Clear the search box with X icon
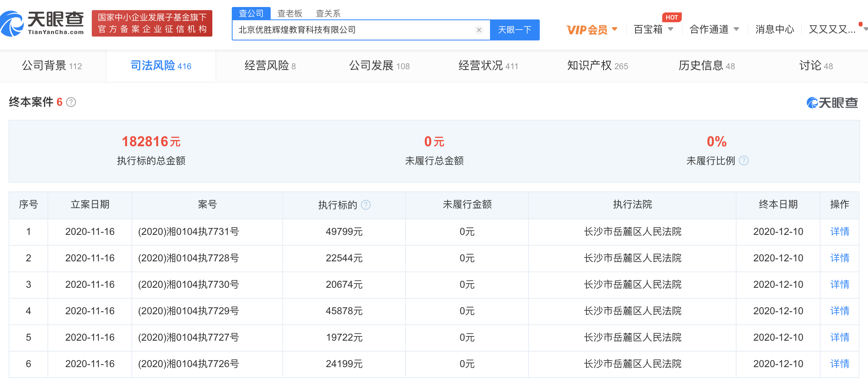 (479, 30)
